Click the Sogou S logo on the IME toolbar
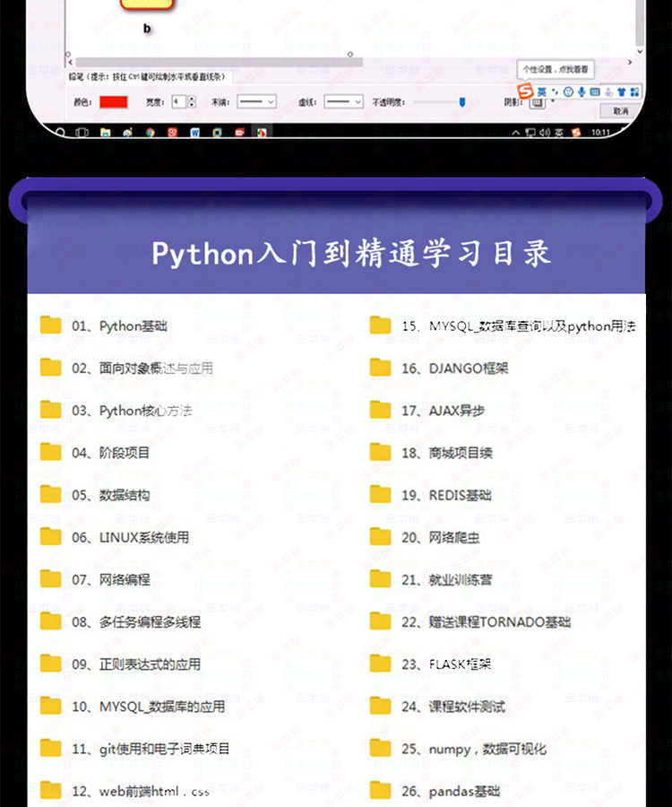Image resolution: width=672 pixels, height=807 pixels. click(525, 91)
